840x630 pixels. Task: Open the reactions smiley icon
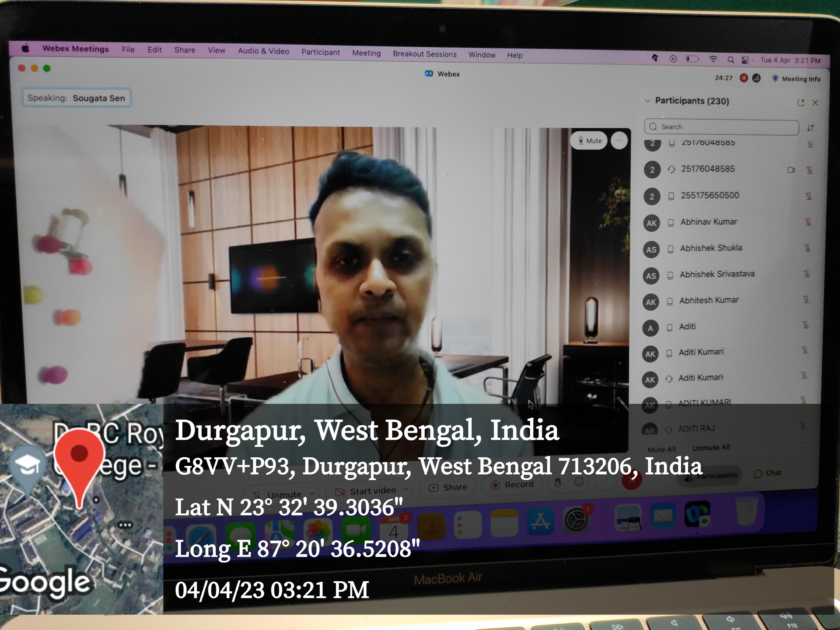point(579,482)
